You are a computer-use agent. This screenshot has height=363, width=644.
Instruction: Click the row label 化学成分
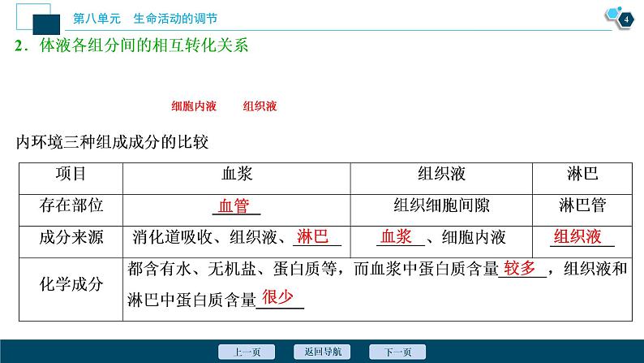(x=71, y=284)
